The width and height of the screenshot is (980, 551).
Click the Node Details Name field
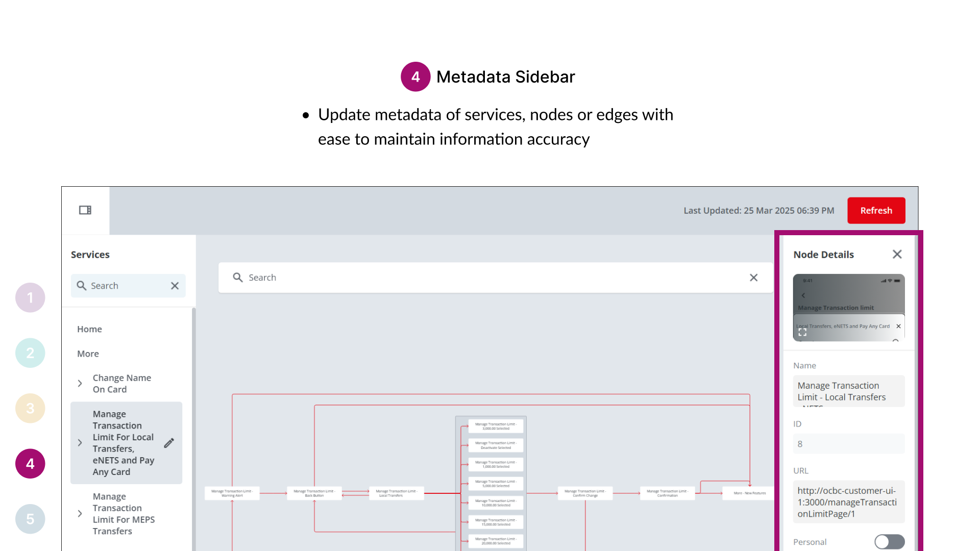[848, 391]
